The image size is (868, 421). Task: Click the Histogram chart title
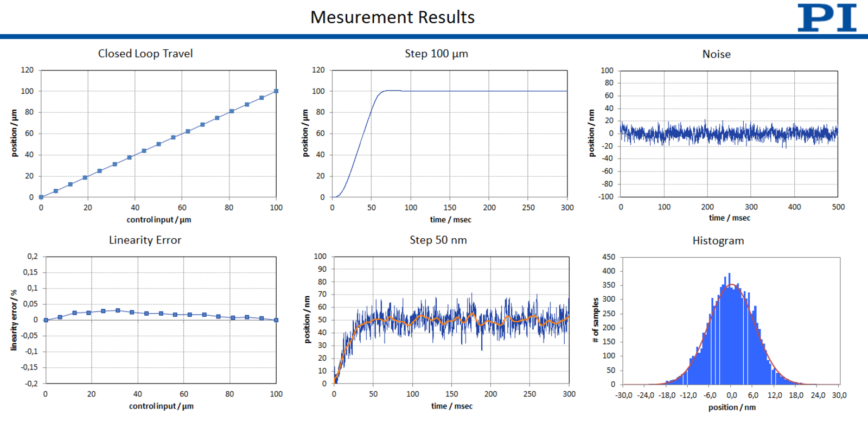718,241
